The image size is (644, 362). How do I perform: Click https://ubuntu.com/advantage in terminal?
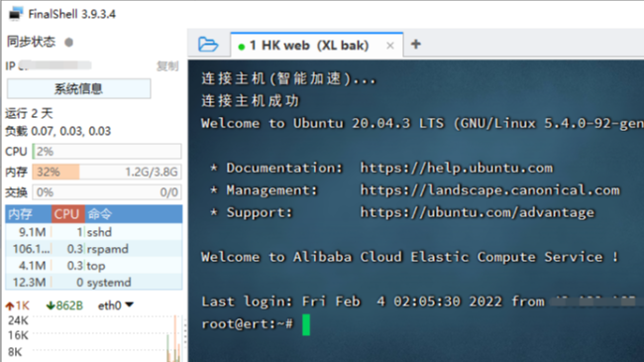click(x=478, y=212)
